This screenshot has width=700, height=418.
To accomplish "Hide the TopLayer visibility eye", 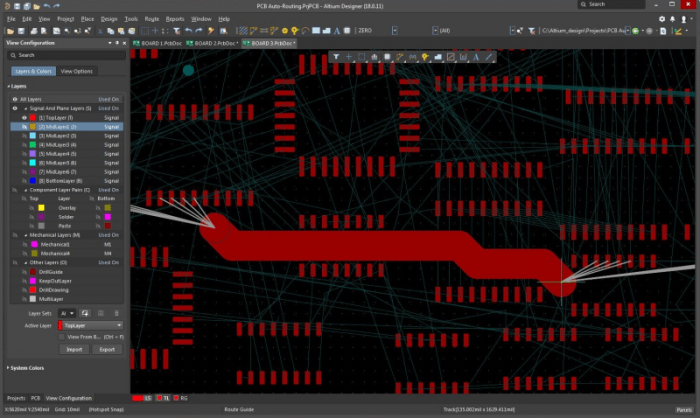I will 24,118.
